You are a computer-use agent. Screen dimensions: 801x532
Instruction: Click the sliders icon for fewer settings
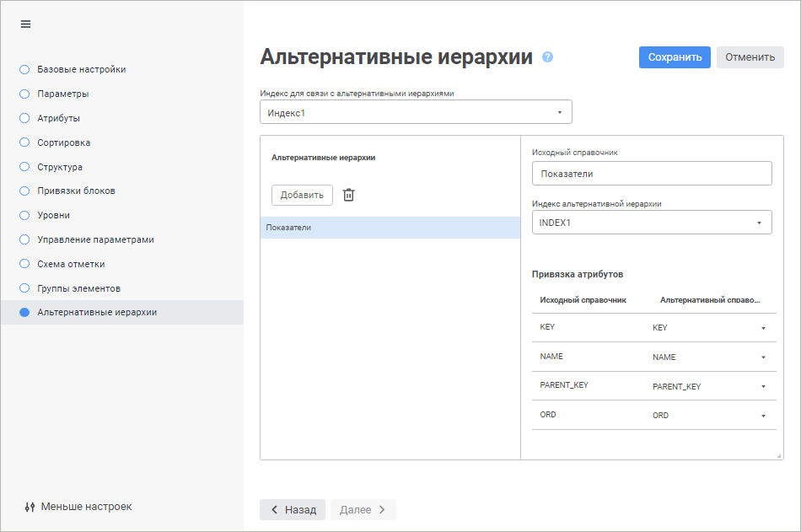30,507
